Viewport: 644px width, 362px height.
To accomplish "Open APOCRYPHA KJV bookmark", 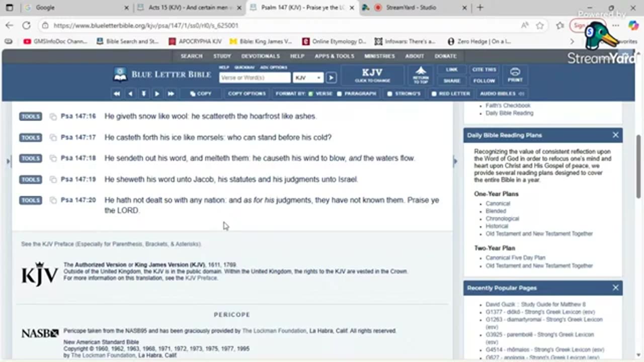I will click(195, 41).
